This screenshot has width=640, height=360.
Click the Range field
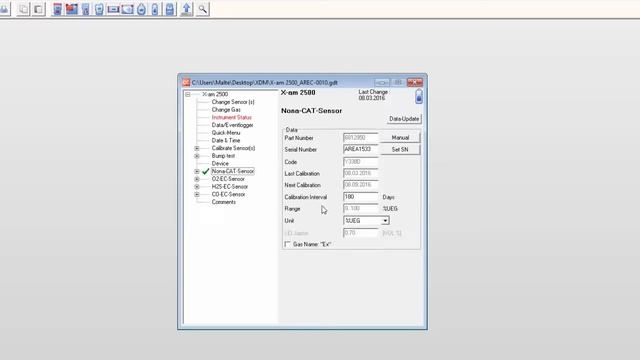click(361, 209)
